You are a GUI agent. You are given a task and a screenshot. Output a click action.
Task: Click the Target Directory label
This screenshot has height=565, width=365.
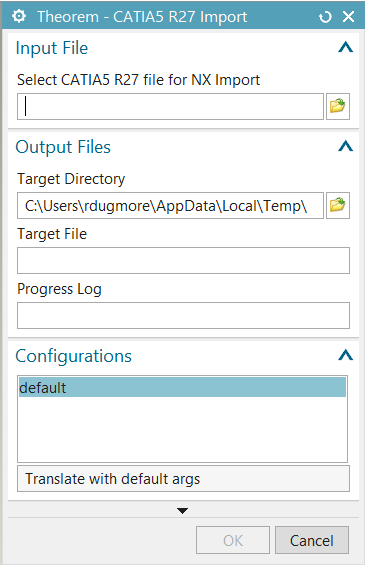tap(71, 179)
